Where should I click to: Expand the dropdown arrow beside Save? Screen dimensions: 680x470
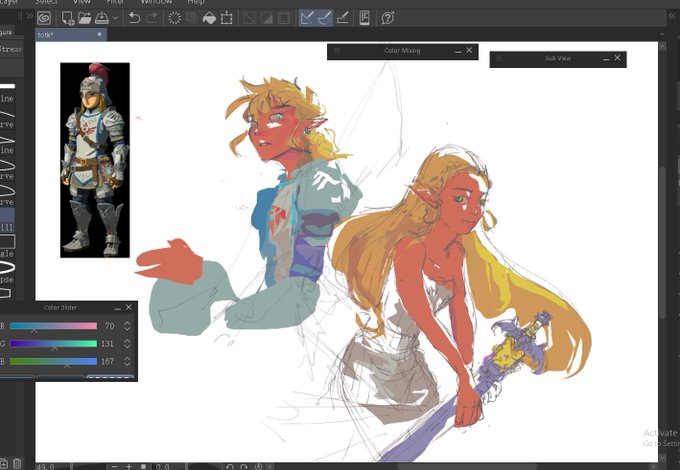[115, 18]
